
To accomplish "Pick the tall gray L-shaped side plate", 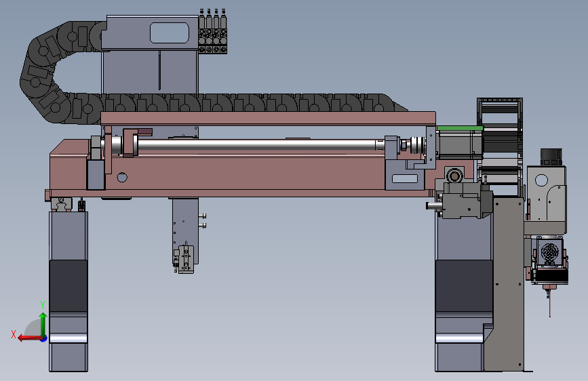I will 508,285.
